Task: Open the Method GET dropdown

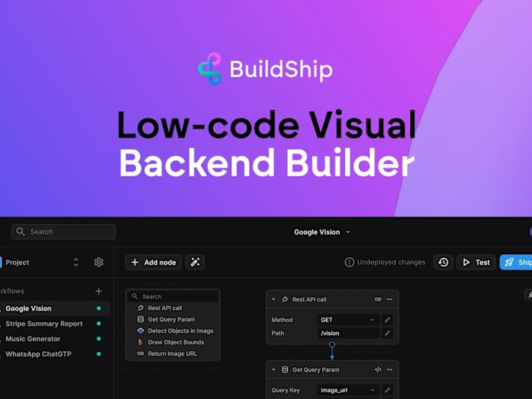Action: point(349,320)
